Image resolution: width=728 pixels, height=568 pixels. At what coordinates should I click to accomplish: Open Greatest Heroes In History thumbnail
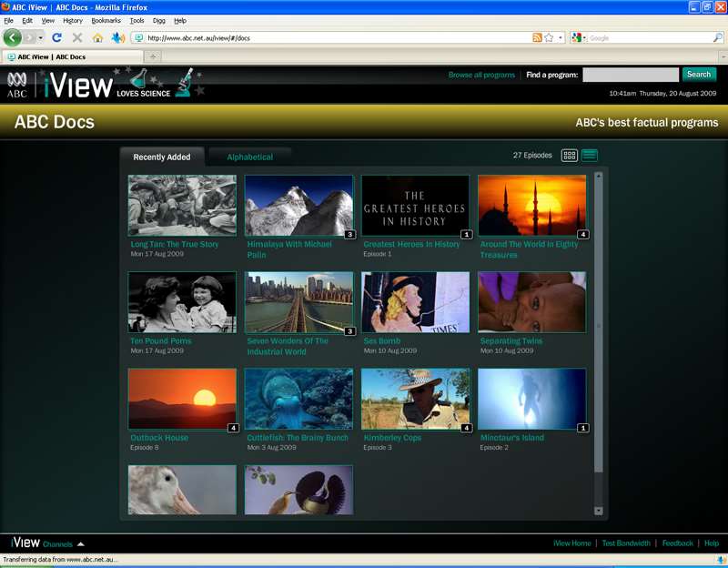[415, 205]
